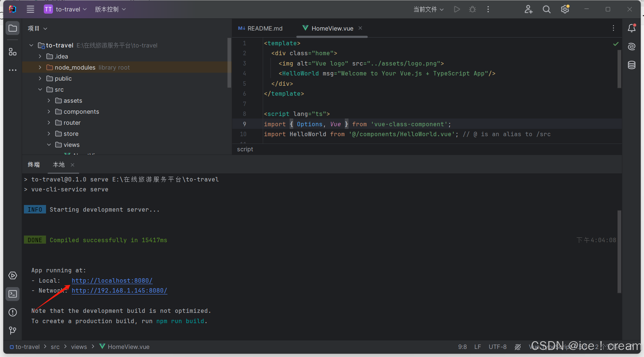Open the Services tool window
644x357 pixels.
(13, 275)
